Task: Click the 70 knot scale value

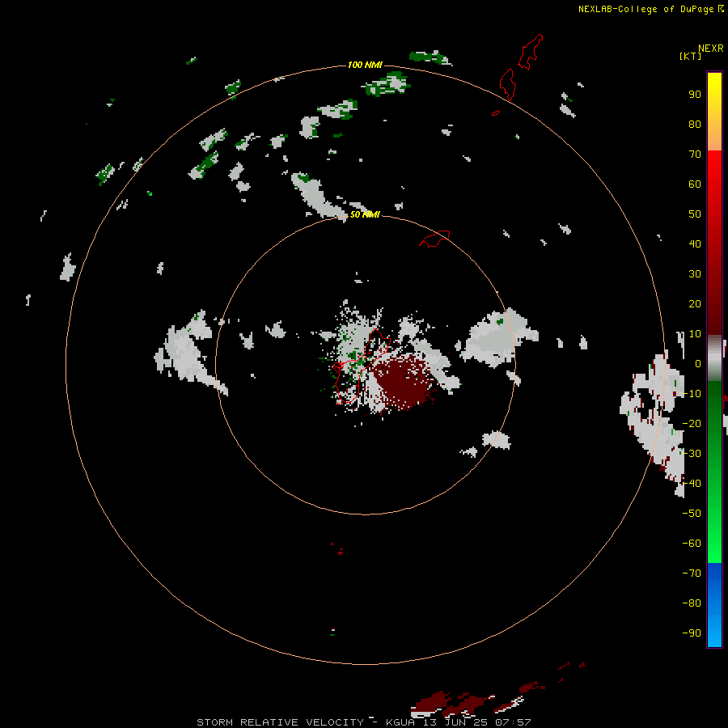Action: (x=695, y=154)
